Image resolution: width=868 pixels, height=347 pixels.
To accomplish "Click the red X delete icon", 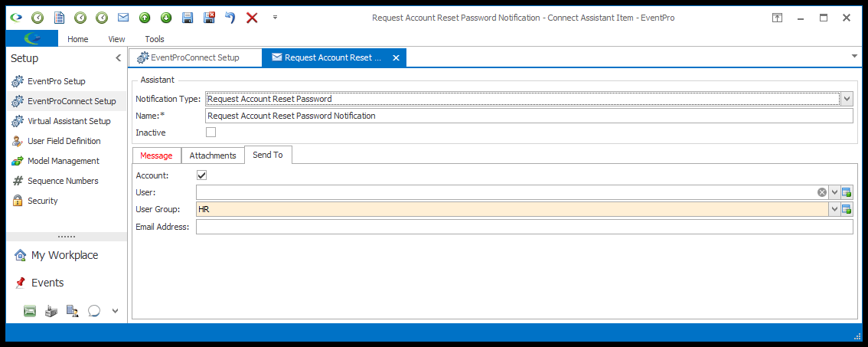I will pyautogui.click(x=252, y=18).
